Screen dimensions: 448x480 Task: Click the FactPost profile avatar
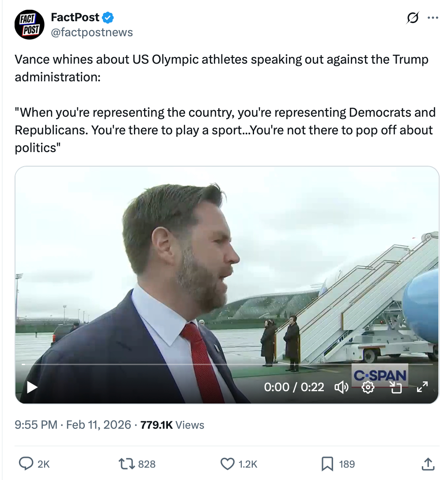coord(30,24)
